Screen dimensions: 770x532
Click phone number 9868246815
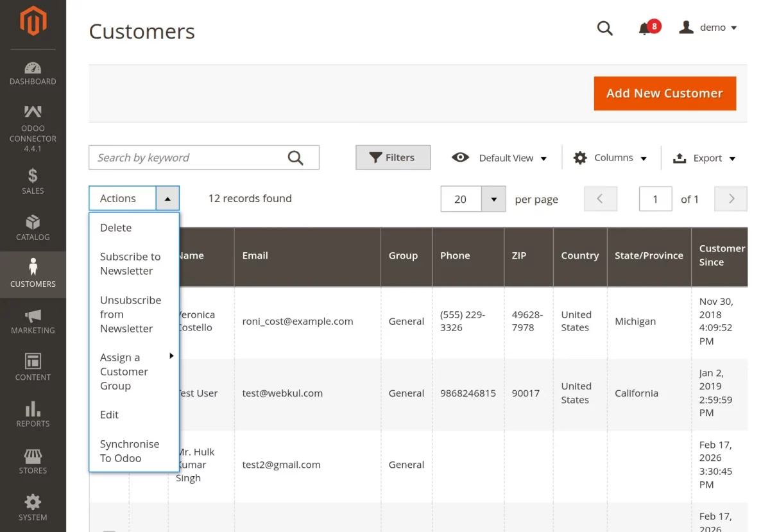coord(468,393)
